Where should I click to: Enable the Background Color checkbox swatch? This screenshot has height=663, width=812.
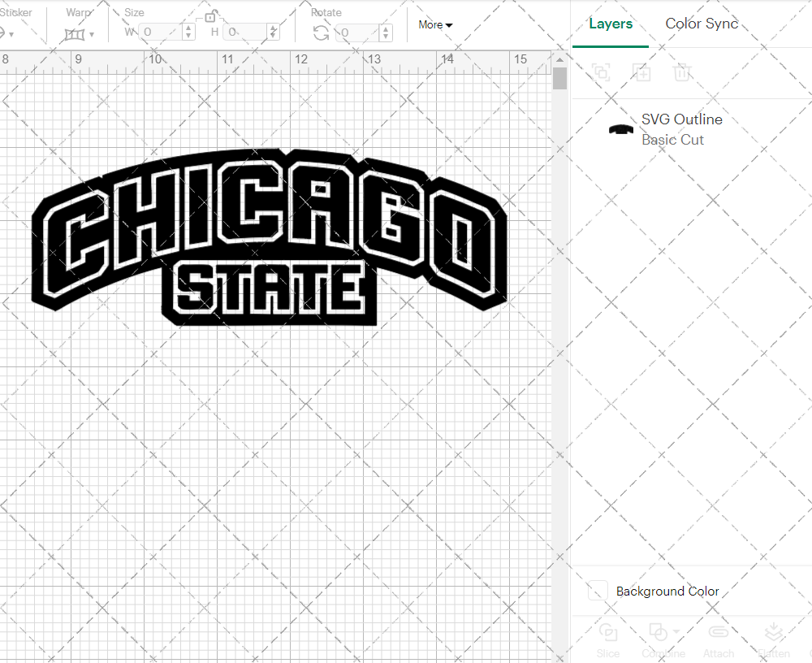tap(598, 591)
